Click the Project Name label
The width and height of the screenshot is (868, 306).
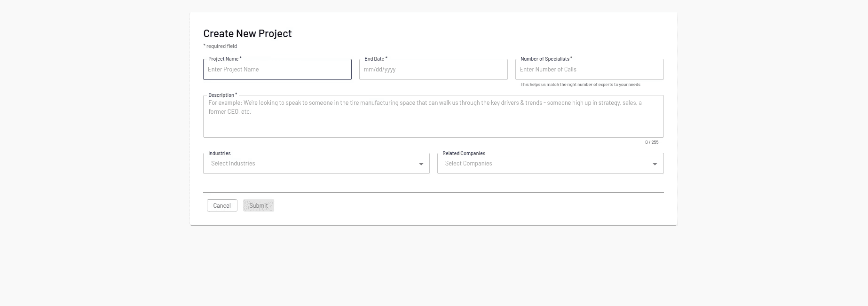(x=225, y=59)
